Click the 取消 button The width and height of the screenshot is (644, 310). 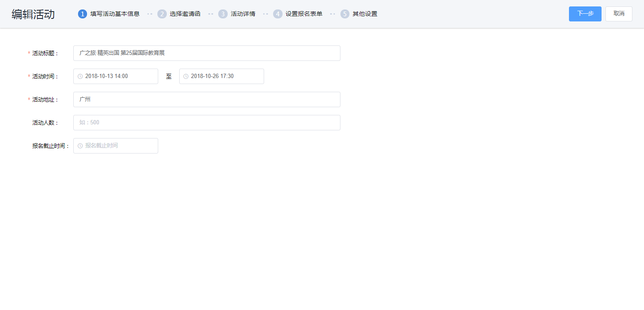(x=619, y=14)
